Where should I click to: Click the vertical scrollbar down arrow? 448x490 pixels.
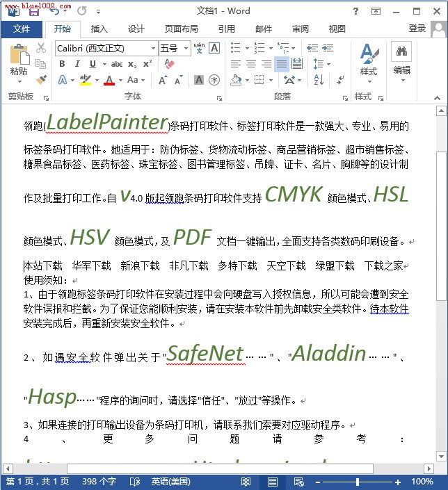click(x=441, y=457)
